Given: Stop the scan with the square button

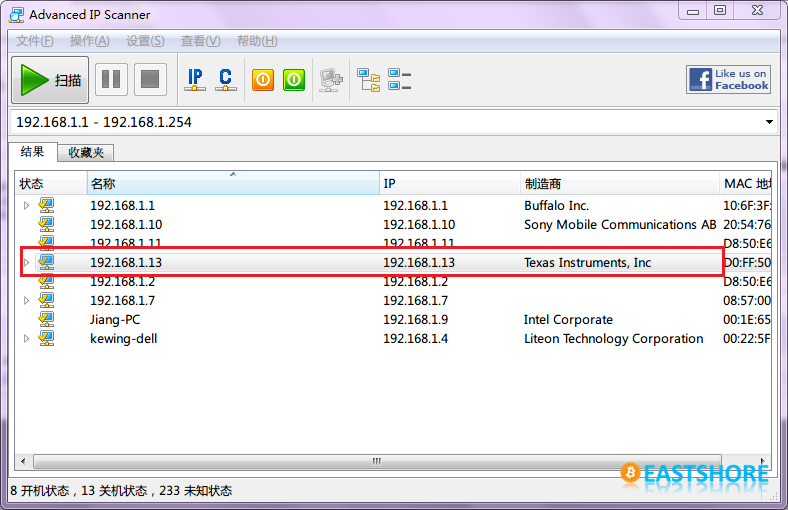Looking at the screenshot, I should tap(150, 79).
